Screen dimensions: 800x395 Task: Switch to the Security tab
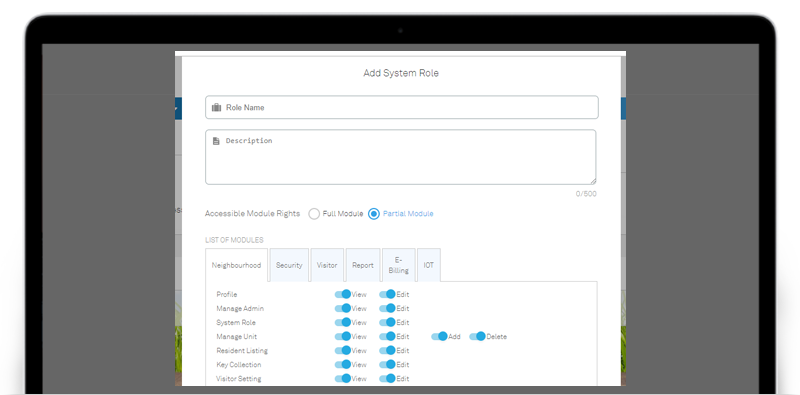tap(289, 265)
